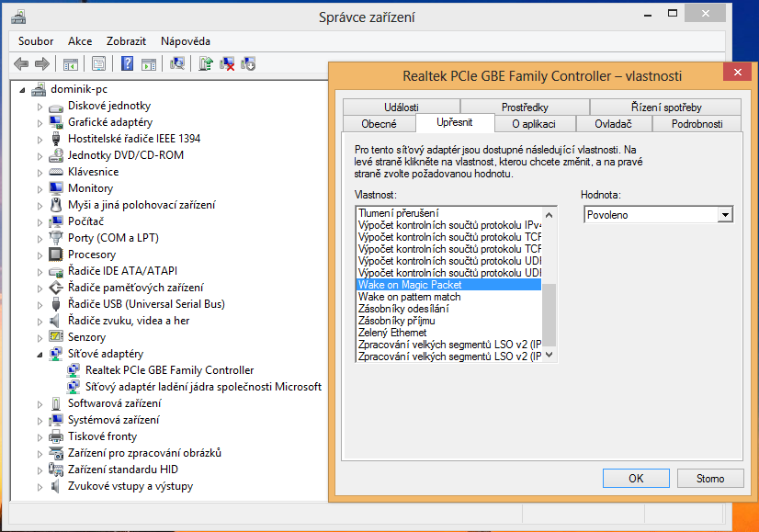Switch to the Ovladač tab
Screen dimensions: 759x532
click(613, 124)
